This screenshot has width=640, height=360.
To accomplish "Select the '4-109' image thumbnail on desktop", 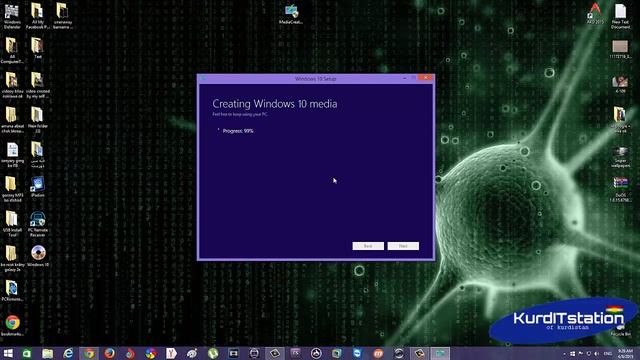I will click(x=620, y=84).
